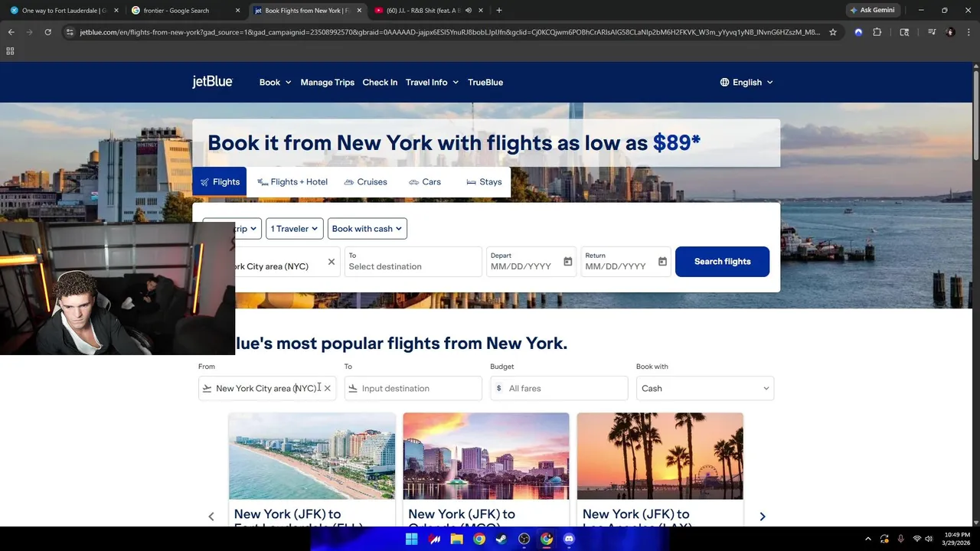Go back to previous page
Screen dimensions: 980x551
pos(11,32)
